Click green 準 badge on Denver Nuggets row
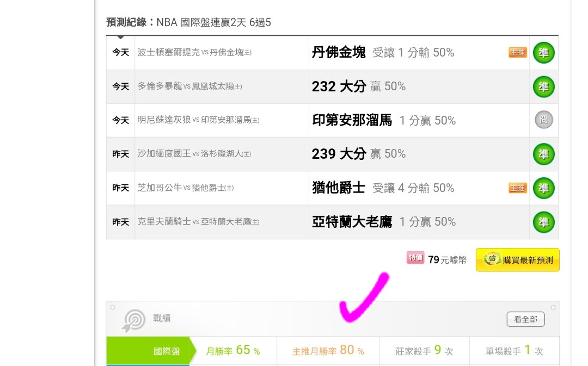 544,52
